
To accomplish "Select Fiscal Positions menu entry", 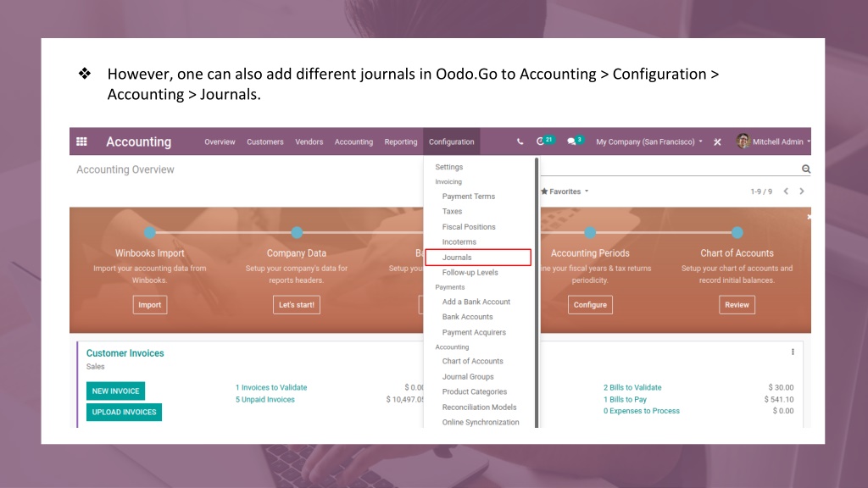I will pos(469,227).
